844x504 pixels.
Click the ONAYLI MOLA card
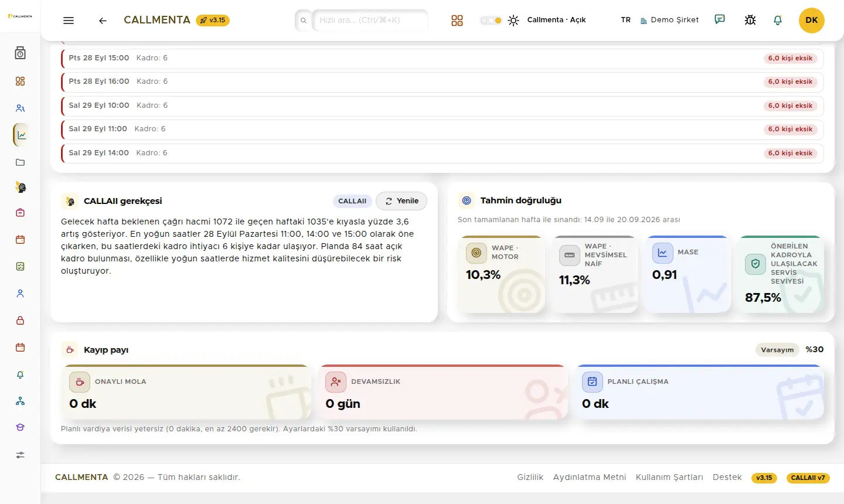pos(186,392)
